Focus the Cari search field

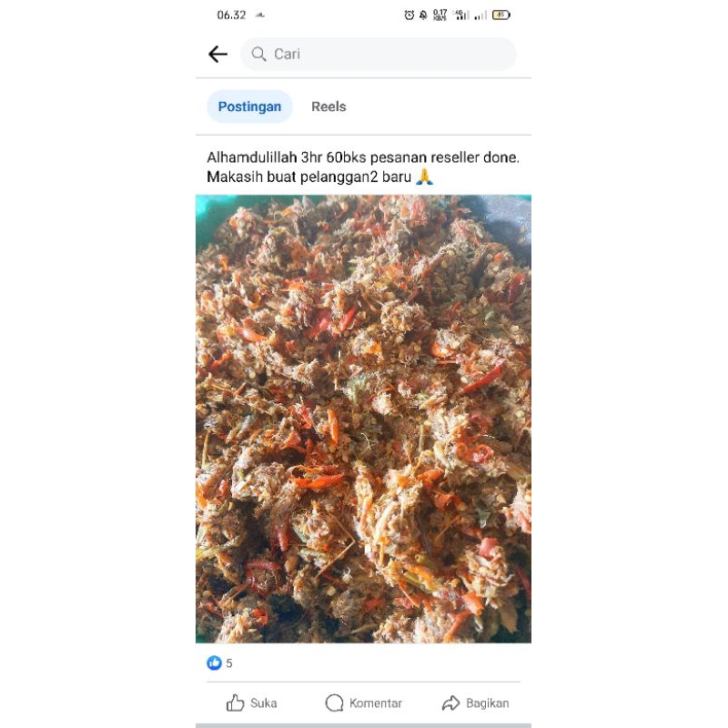point(378,54)
